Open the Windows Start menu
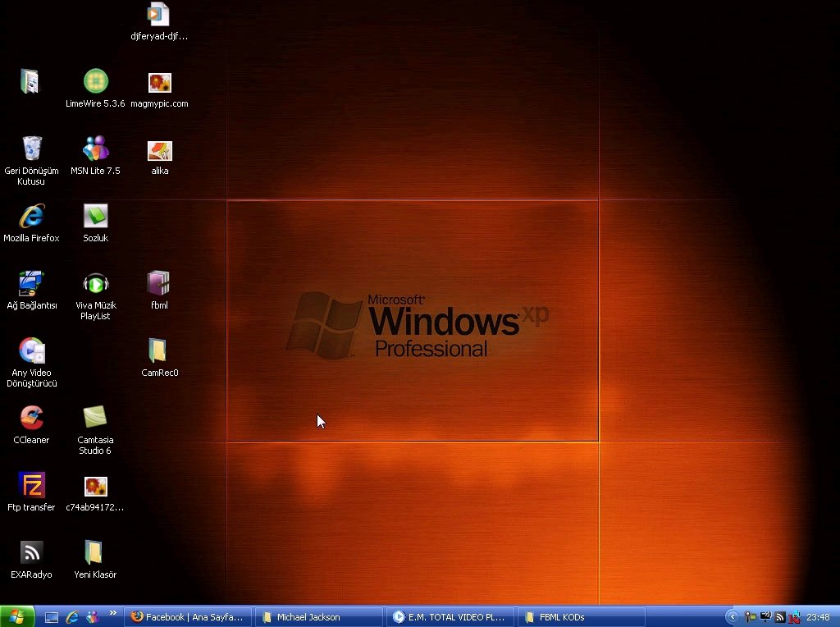This screenshot has width=840, height=627. click(17, 616)
